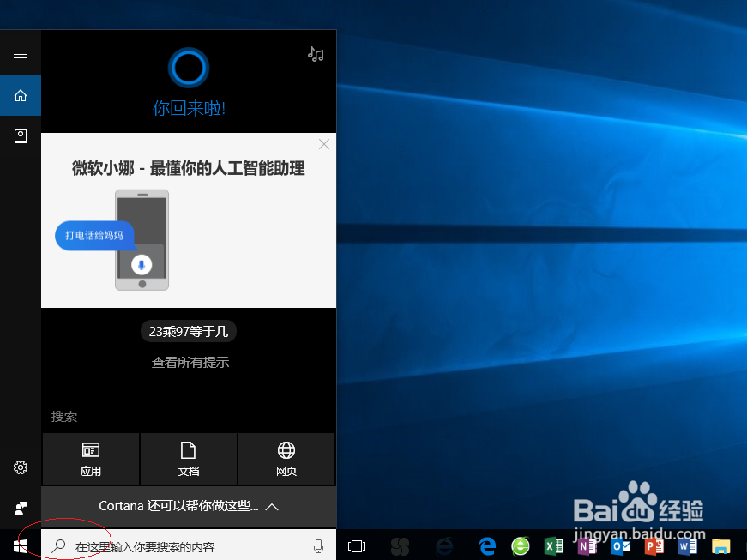
Task: Open Cortana's Notebook from the sidebar
Action: tap(20, 135)
